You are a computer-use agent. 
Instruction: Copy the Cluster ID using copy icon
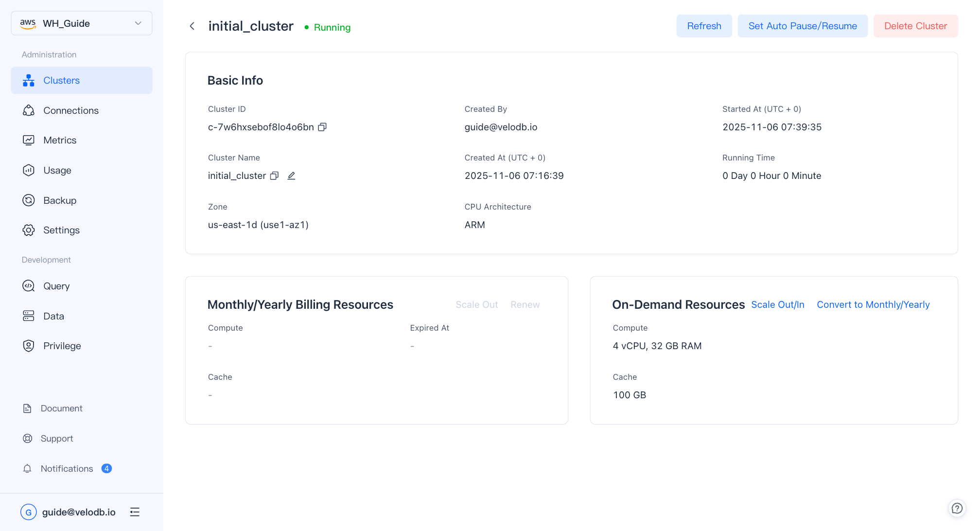pyautogui.click(x=322, y=127)
